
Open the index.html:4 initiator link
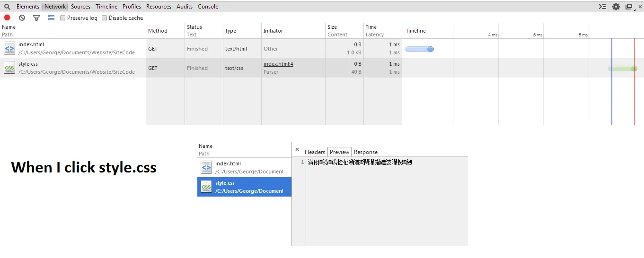[x=278, y=64]
